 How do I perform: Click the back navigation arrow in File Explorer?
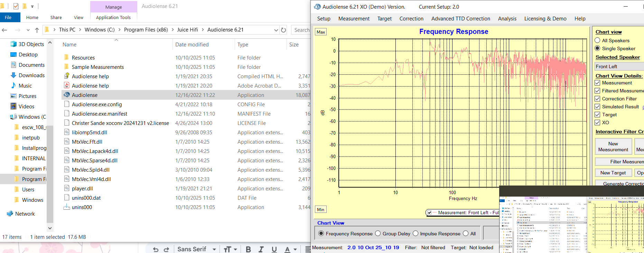(x=5, y=30)
